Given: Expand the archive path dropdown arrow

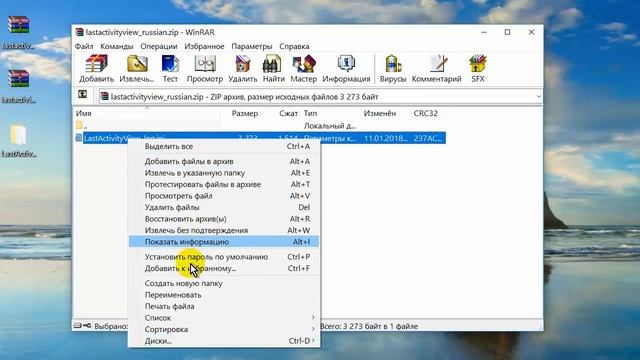Looking at the screenshot, I should [x=538, y=97].
